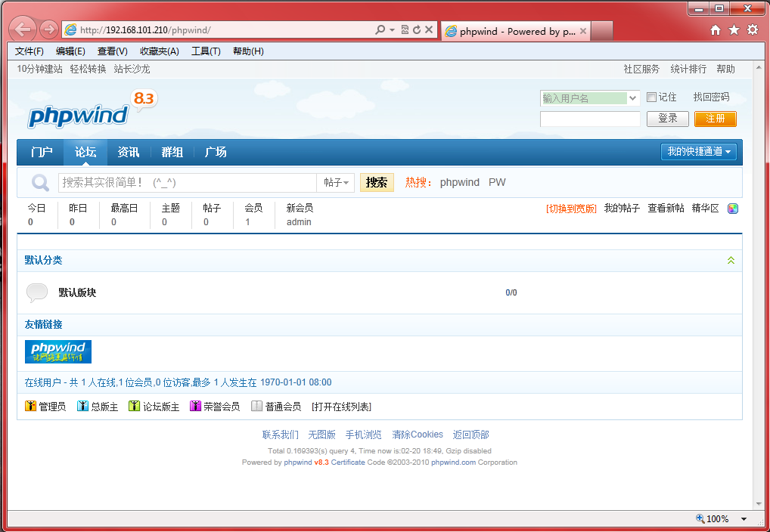
Task: Open the 工具(T) menu
Action: tap(206, 51)
